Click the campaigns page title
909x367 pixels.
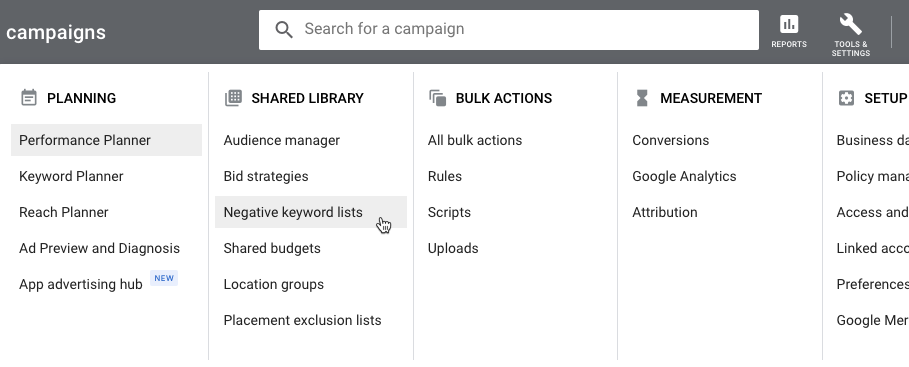[56, 32]
